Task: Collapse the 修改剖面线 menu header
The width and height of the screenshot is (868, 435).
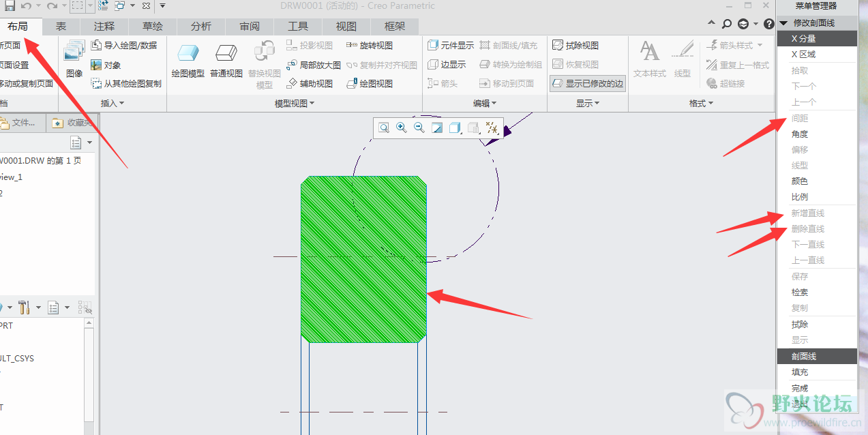Action: click(x=783, y=23)
